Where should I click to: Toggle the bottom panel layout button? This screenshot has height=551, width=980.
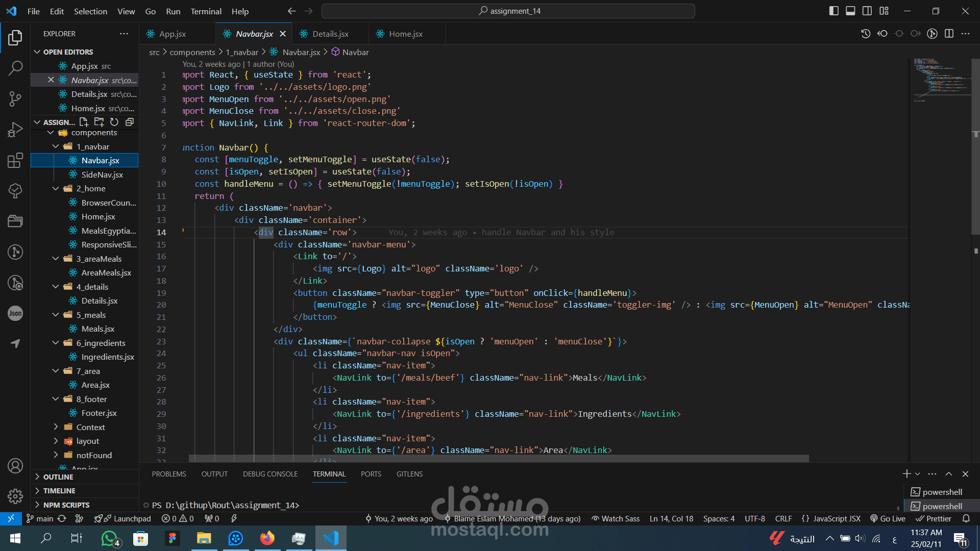(850, 11)
